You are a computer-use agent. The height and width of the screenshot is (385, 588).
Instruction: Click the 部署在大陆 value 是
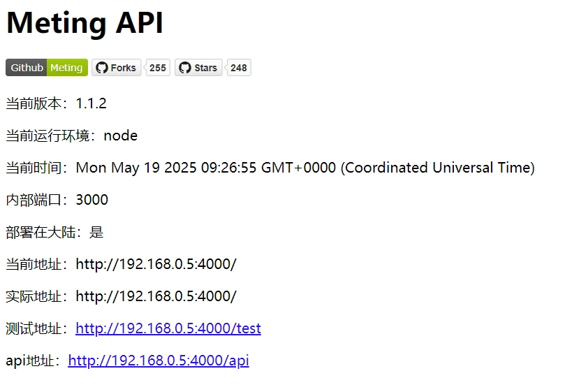pyautogui.click(x=96, y=232)
